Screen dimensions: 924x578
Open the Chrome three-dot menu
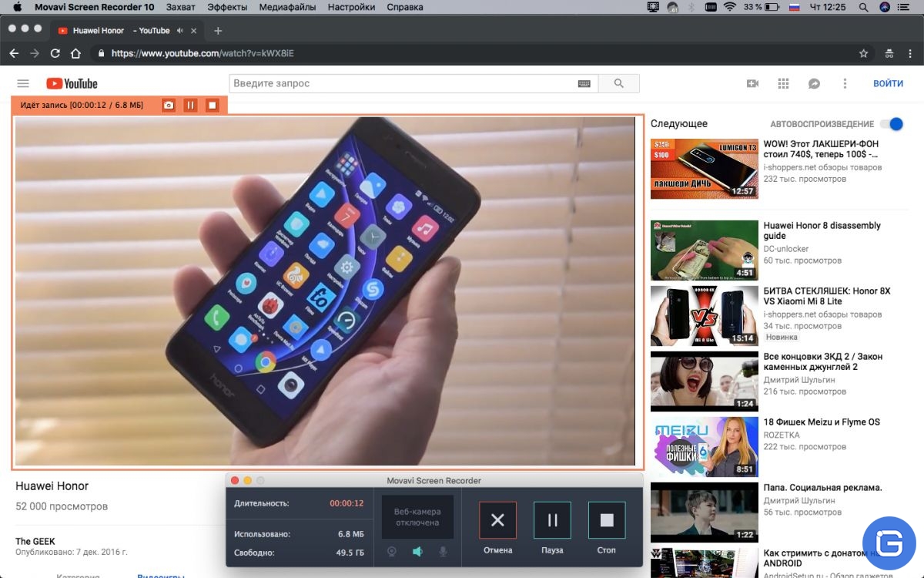pos(911,53)
